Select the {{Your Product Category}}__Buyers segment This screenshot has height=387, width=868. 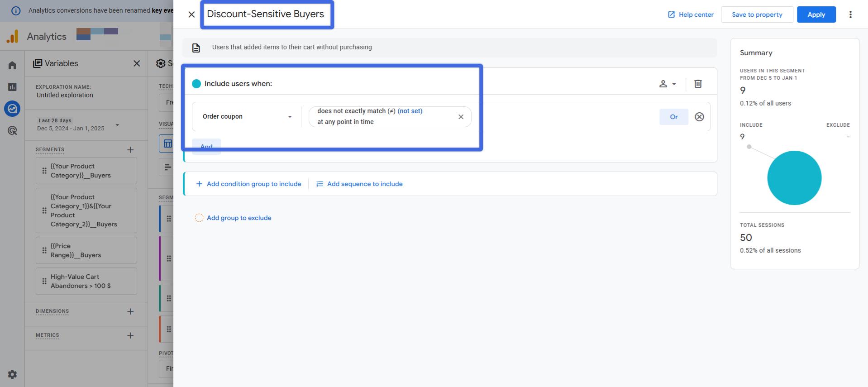86,171
